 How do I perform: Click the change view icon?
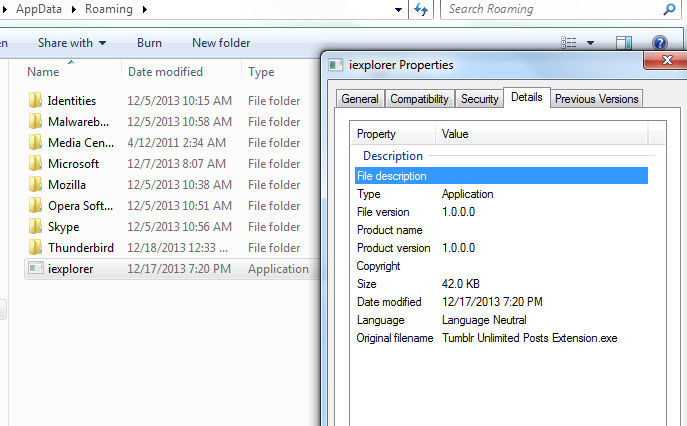[569, 43]
